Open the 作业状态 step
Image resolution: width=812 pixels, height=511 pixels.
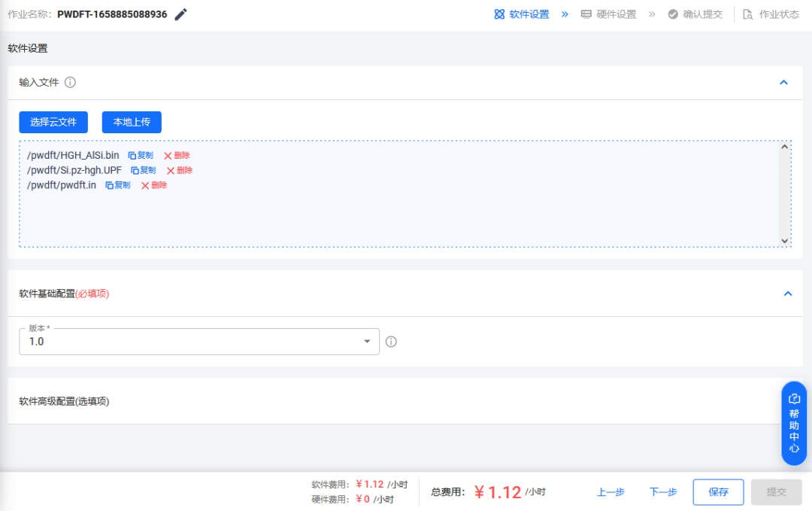[772, 14]
